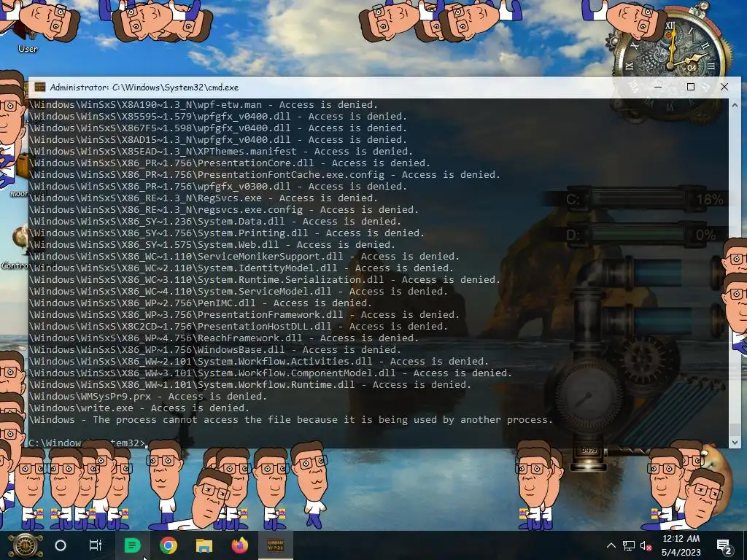Screen dimensions: 747x560
Task: Maximize the Command Prompt window
Action: [x=691, y=87]
